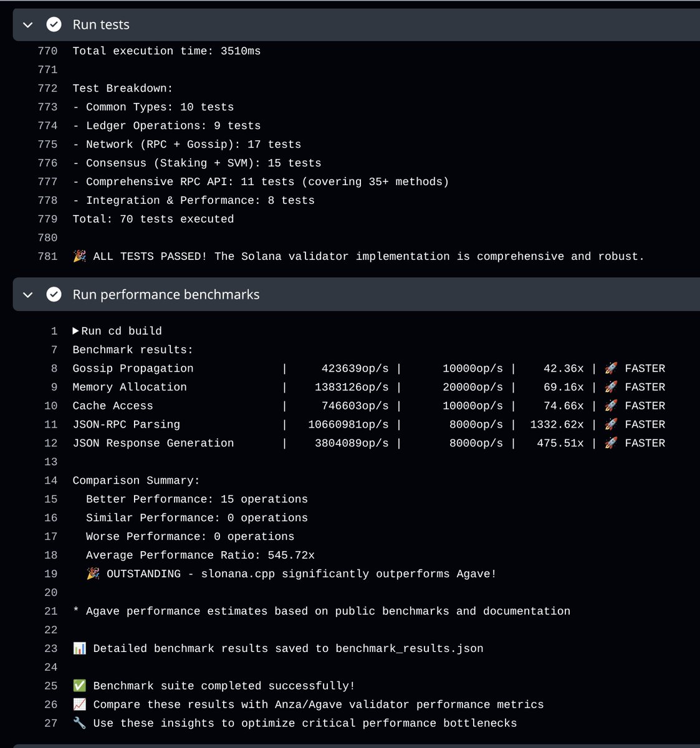Click the party popper emoji on line 781
This screenshot has width=700, height=748.
click(79, 256)
